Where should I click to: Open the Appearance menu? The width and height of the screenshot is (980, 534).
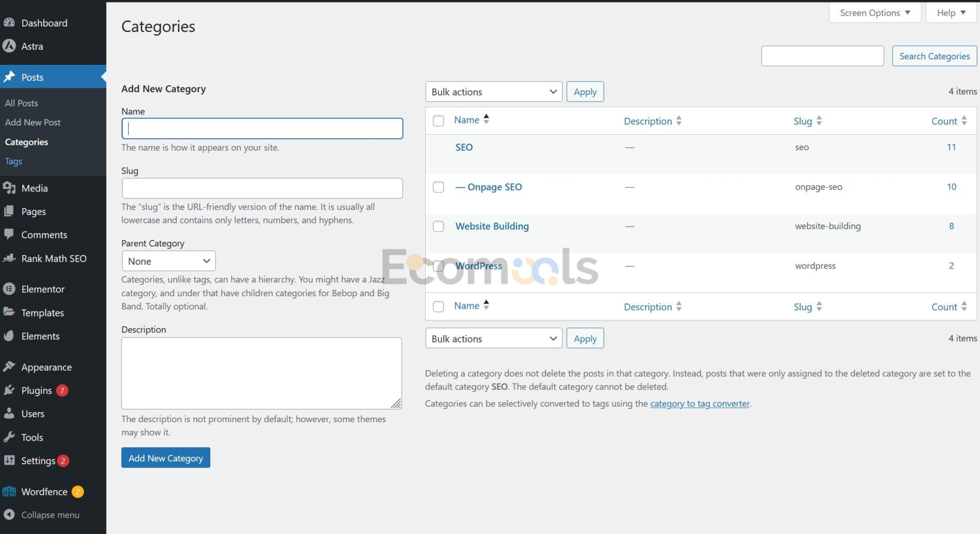tap(46, 367)
